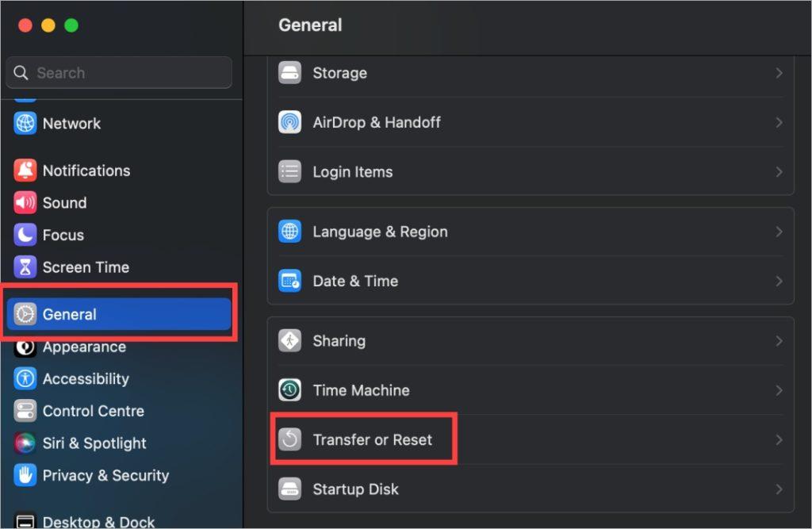Viewport: 812px width, 529px height.
Task: Select Desktop & Dock label
Action: click(98, 521)
